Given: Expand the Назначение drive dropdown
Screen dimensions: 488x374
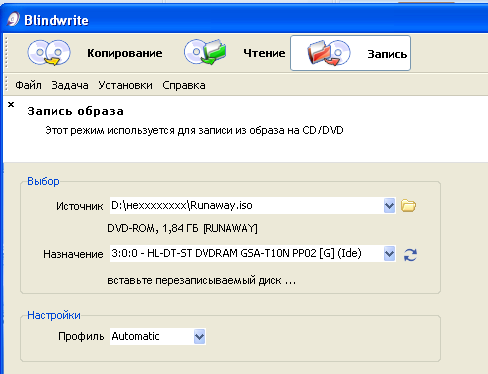Looking at the screenshot, I should pos(389,254).
